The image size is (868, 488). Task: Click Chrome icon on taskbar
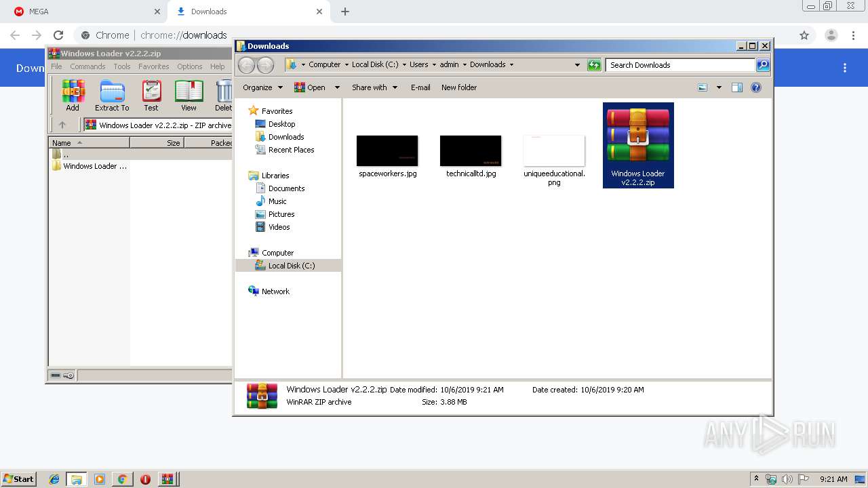coord(122,479)
